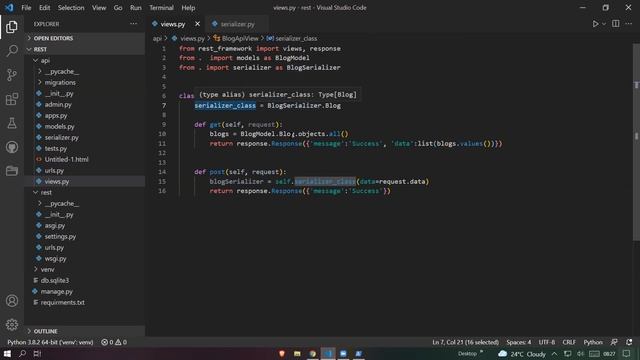Collapse the REST root folder section
Screen dimensions: 640x360
pos(85,49)
